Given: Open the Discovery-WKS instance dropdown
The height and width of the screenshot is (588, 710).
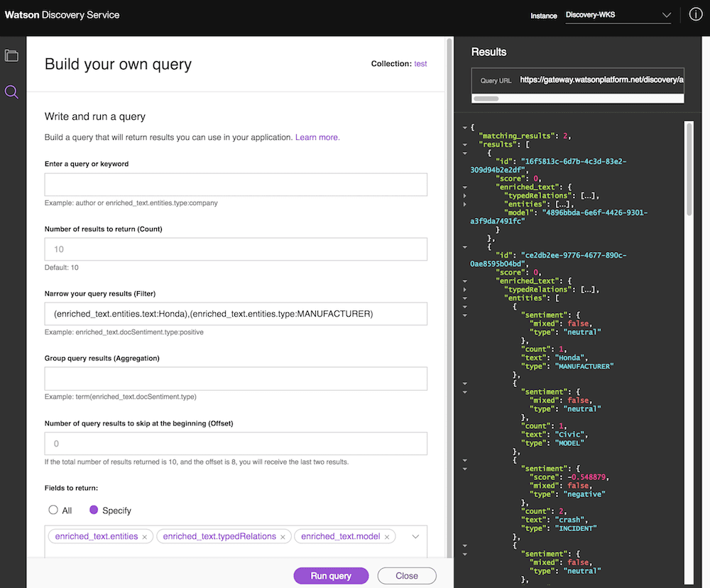Looking at the screenshot, I should [618, 15].
